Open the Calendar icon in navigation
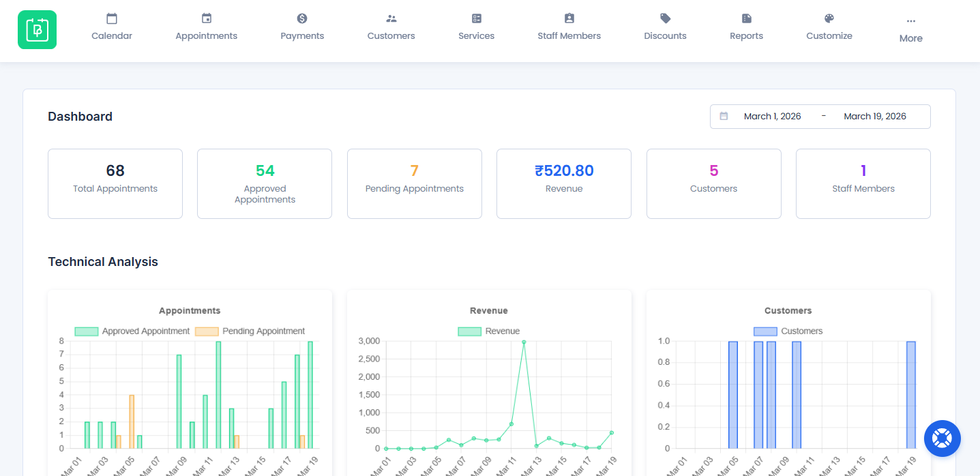 coord(112,18)
